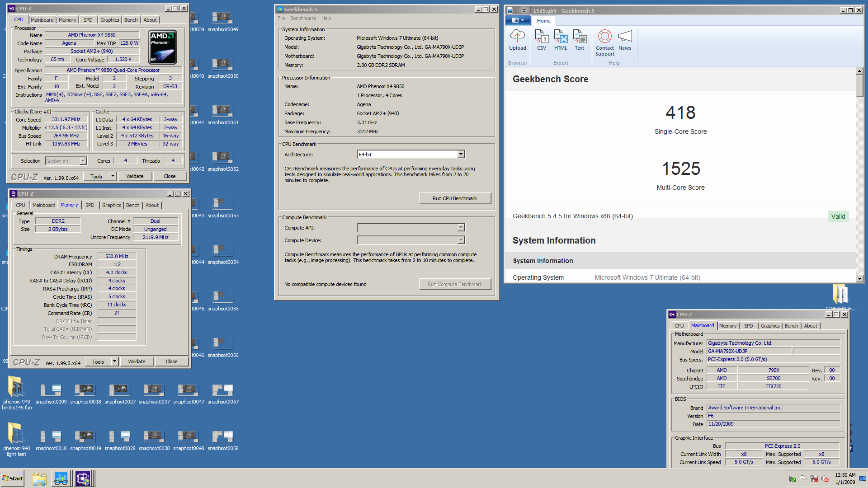The width and height of the screenshot is (868, 488).
Task: Click the Run Compute Benchmark button
Action: (x=455, y=284)
